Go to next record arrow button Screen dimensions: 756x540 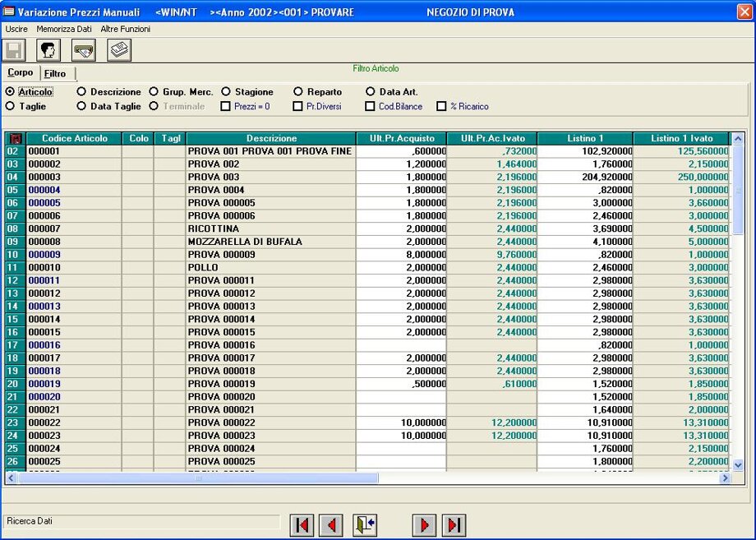click(424, 524)
